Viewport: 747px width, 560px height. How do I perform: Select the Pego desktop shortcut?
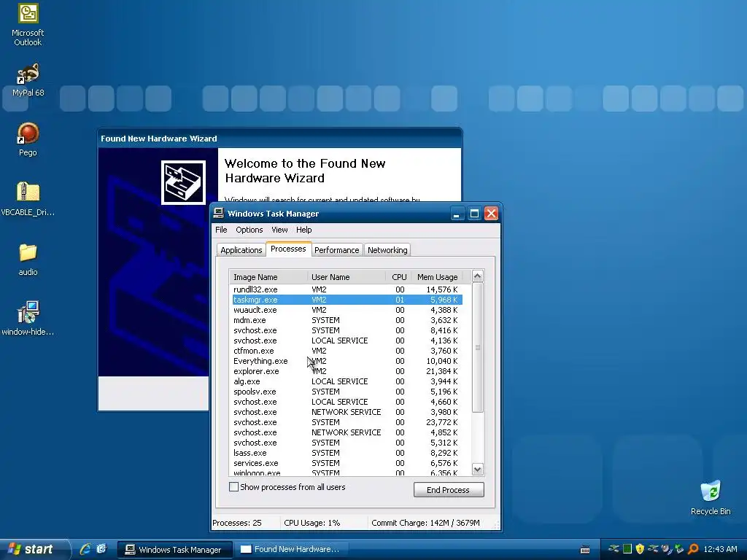coord(28,139)
